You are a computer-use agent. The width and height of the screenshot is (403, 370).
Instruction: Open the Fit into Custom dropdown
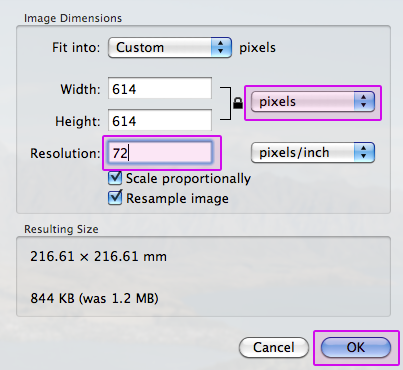[x=170, y=48]
